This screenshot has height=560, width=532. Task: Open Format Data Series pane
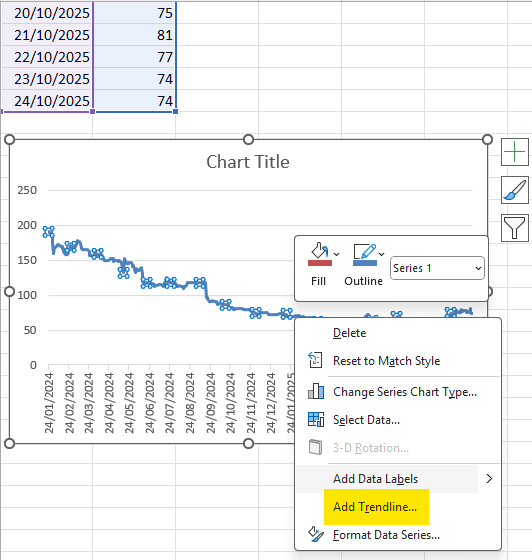386,535
